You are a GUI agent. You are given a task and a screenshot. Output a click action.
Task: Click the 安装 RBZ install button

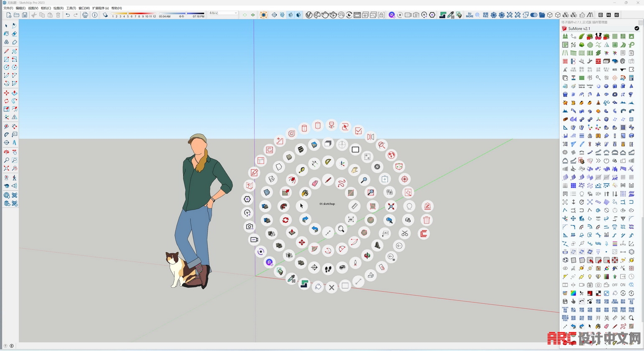tap(485, 15)
